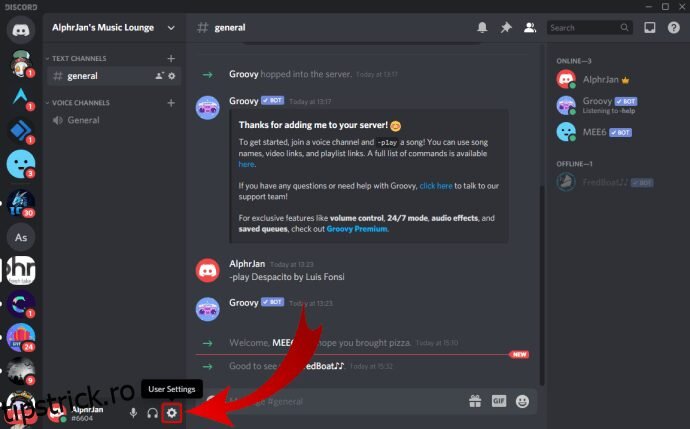Follow the 'click here' support link
Viewport: 690px width, 429px height.
tap(436, 186)
